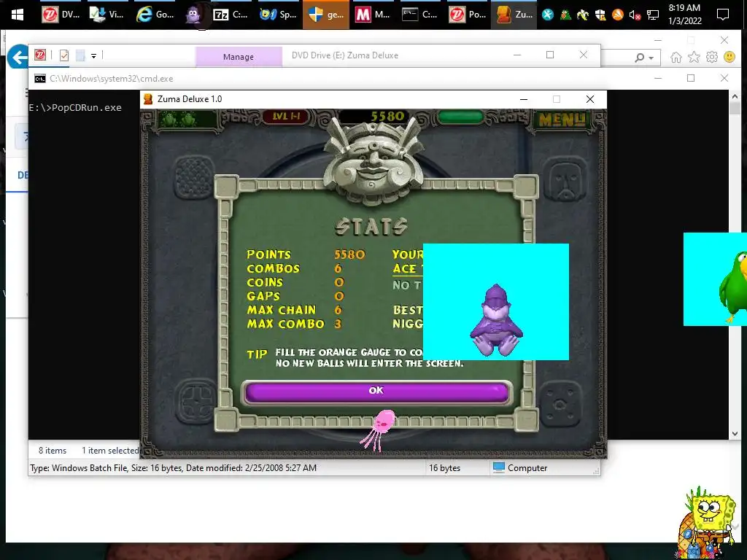Click the Zuma Deluxe title bar icon
Screen dimensions: 747x560
coord(148,99)
